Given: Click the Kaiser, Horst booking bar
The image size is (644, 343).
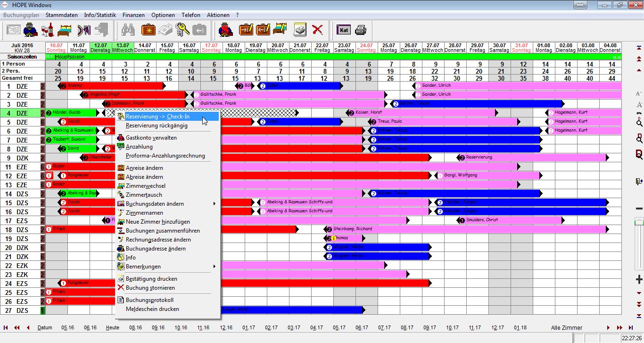Looking at the screenshot, I should tap(422, 113).
